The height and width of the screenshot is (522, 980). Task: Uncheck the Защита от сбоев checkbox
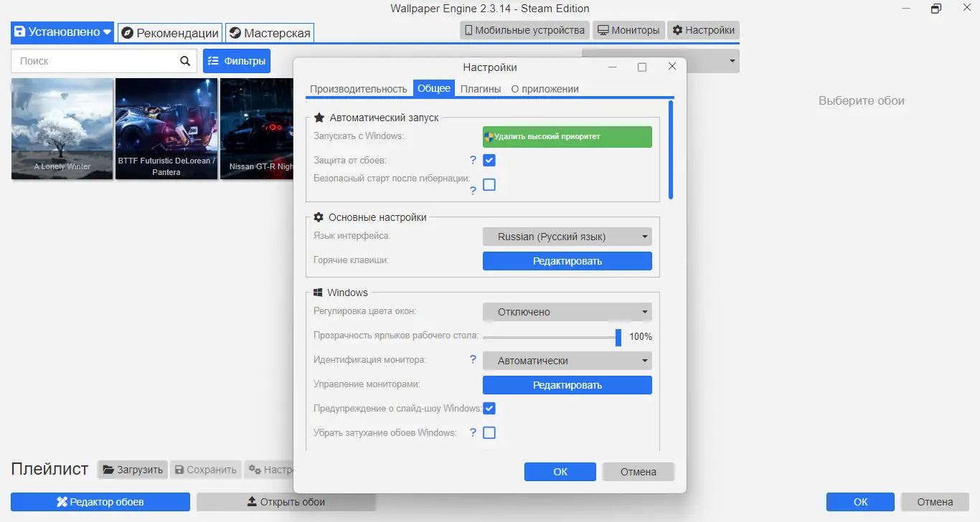[x=489, y=160]
